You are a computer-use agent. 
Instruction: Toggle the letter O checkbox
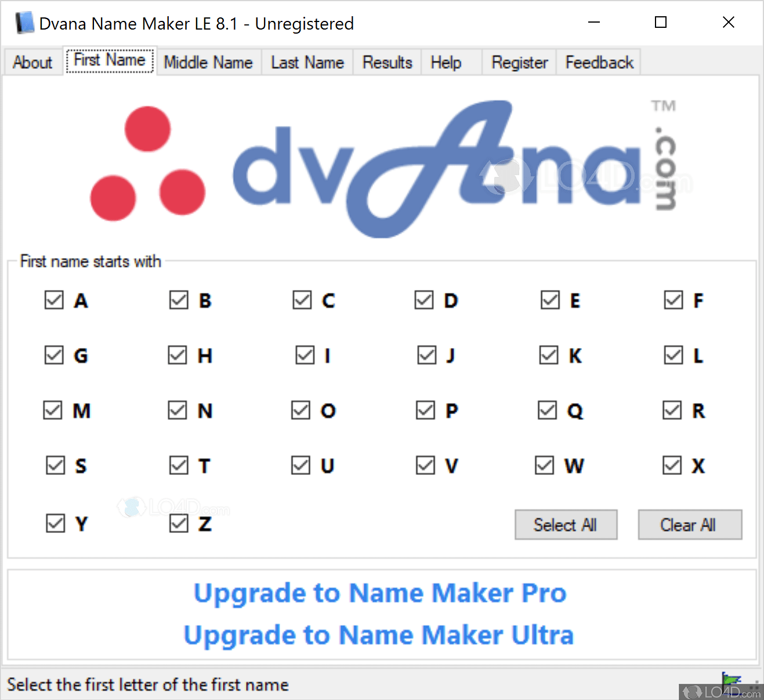point(300,410)
